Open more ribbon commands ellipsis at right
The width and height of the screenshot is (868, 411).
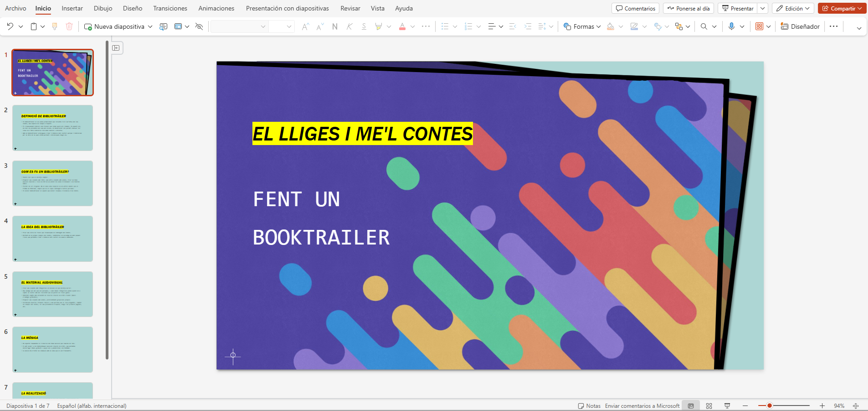[834, 26]
